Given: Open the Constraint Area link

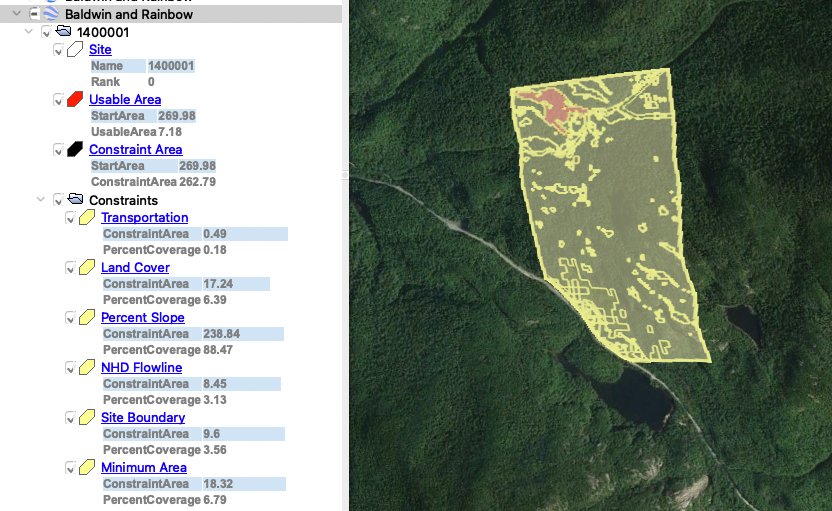Looking at the screenshot, I should click(x=136, y=149).
